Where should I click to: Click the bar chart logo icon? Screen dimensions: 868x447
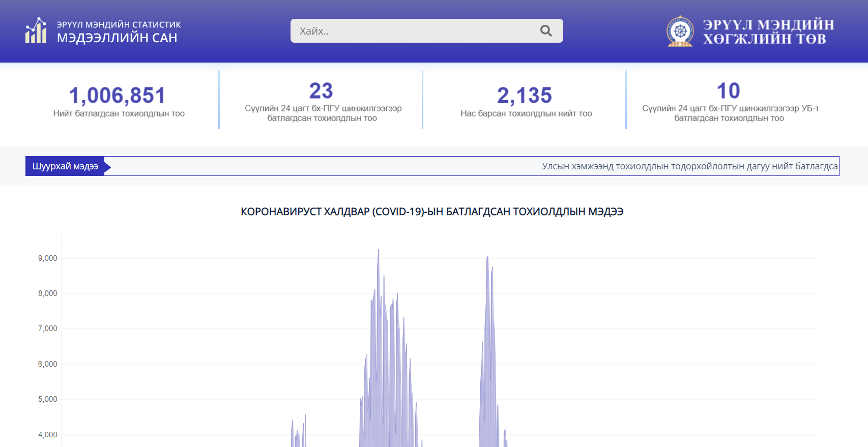[36, 31]
